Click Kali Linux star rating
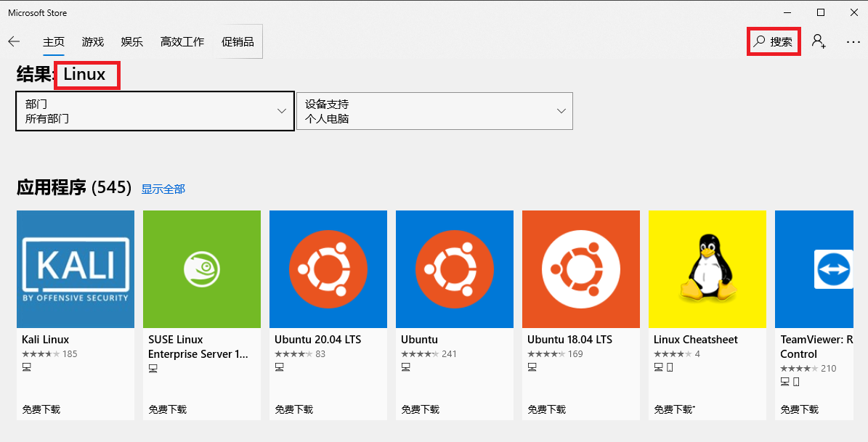 click(x=41, y=354)
